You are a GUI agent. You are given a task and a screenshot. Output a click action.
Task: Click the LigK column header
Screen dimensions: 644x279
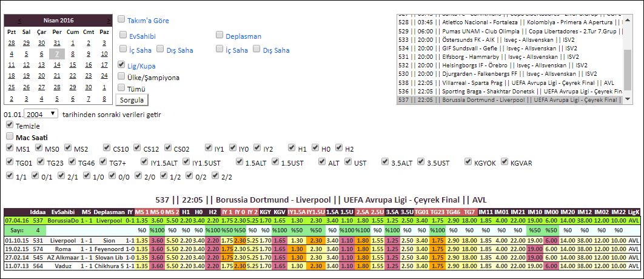coord(634,212)
